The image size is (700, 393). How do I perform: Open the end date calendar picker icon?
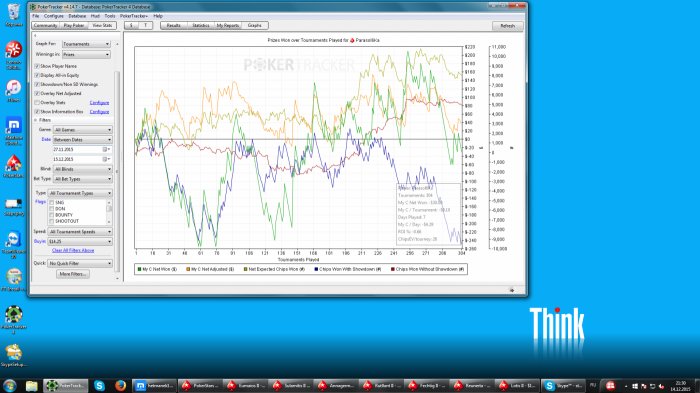pyautogui.click(x=105, y=159)
